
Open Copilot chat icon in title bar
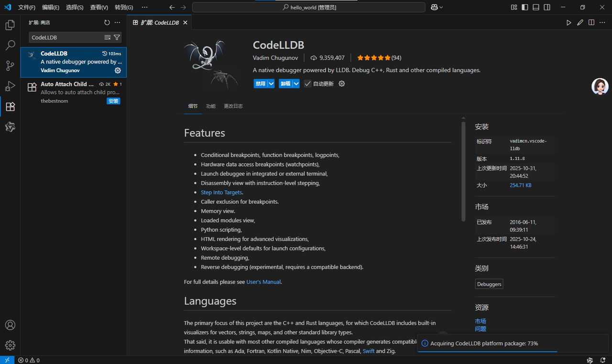tap(434, 7)
